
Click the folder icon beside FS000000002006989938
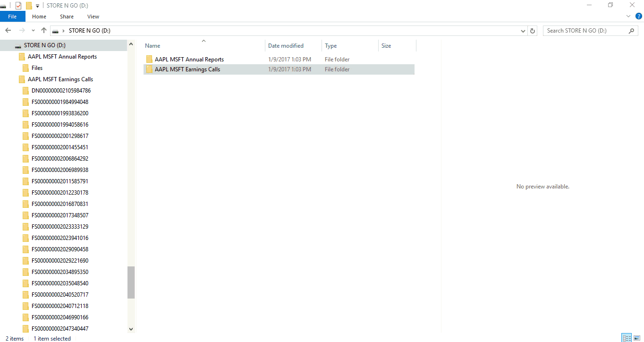pos(25,170)
